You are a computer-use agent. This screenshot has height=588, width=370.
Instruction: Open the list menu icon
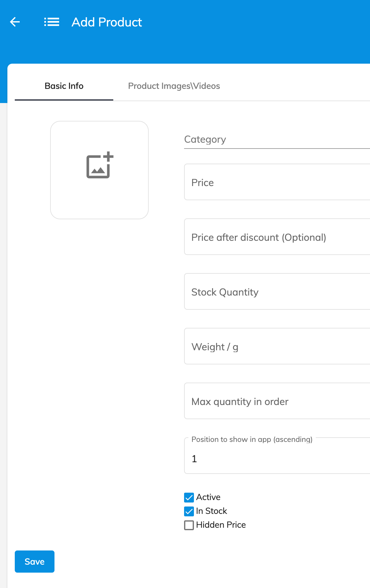click(52, 22)
